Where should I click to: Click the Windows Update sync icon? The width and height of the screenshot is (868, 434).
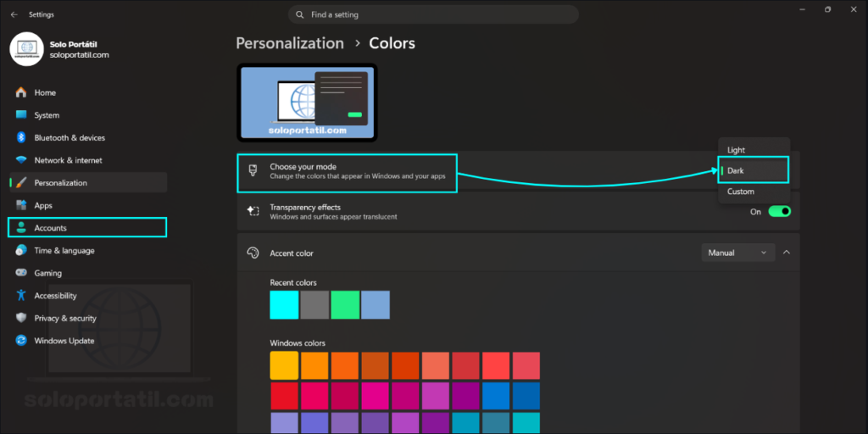(x=21, y=341)
